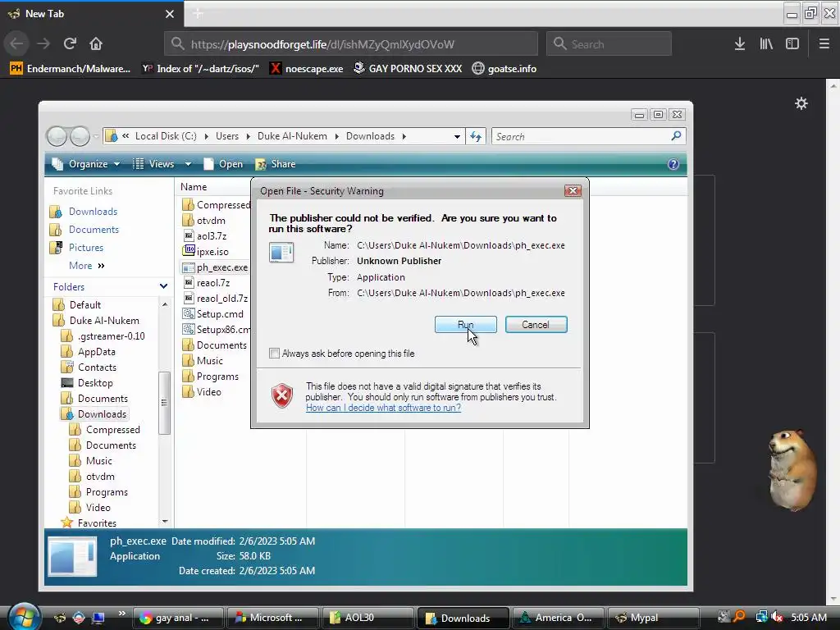Screen dimensions: 840x630
Task: Select .gstreamer-0.10 folder in tree
Action: point(111,336)
